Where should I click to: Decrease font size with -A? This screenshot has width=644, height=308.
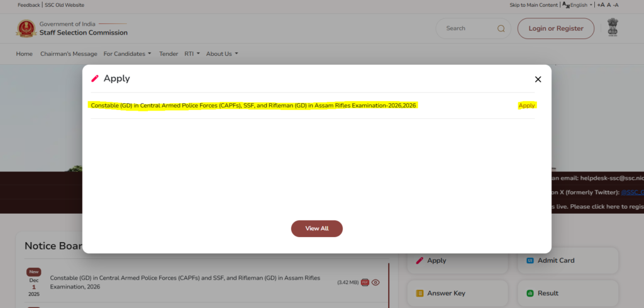[x=616, y=5]
